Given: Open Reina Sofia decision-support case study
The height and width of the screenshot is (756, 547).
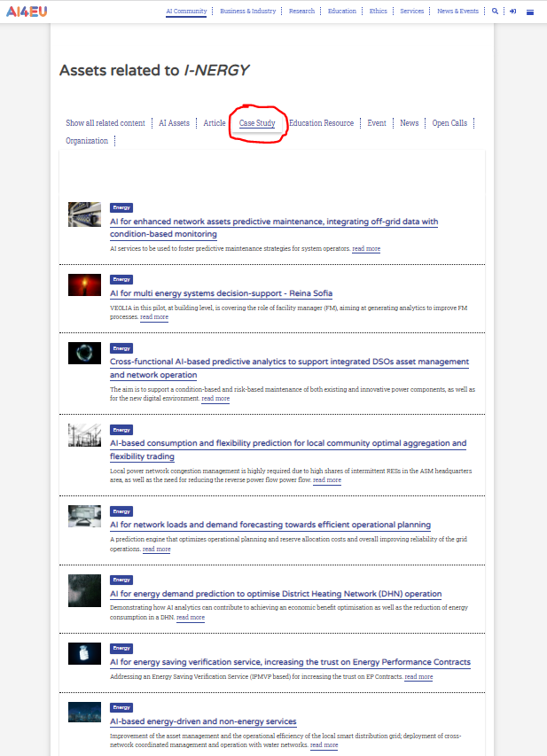Looking at the screenshot, I should (x=221, y=293).
